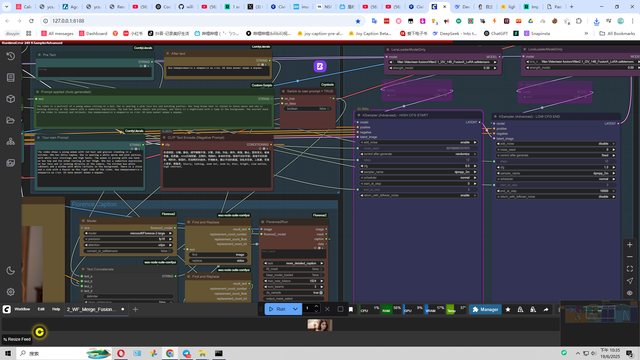Fit the workflow view to the canvas
Screen dimensions: 640x360
click(630, 269)
